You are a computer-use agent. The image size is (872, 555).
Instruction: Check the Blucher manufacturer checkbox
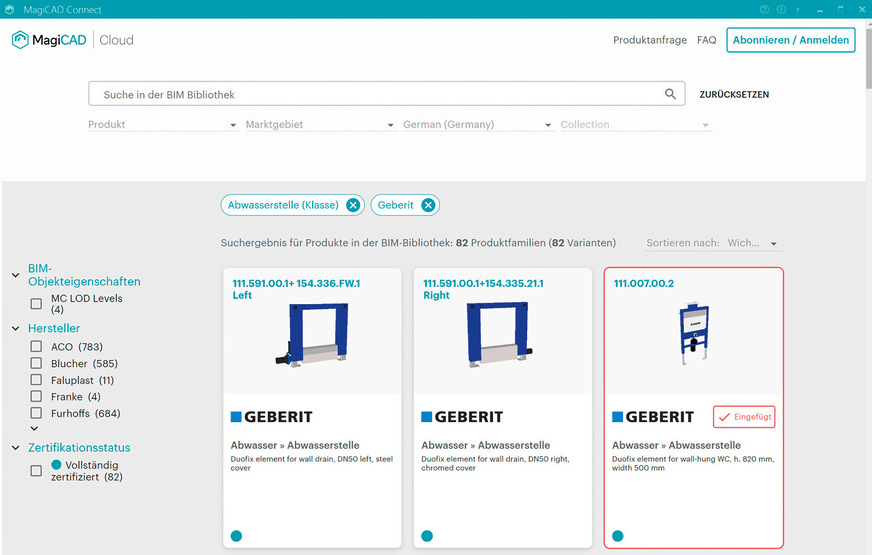(x=36, y=363)
